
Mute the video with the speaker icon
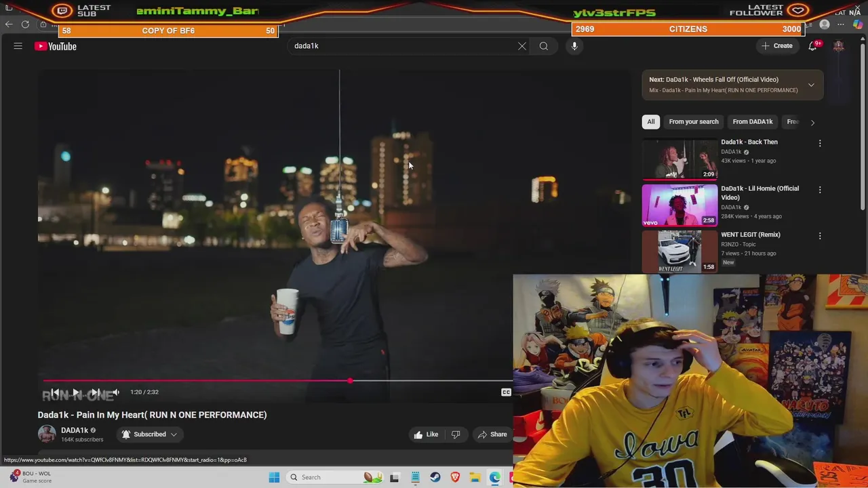pyautogui.click(x=115, y=392)
